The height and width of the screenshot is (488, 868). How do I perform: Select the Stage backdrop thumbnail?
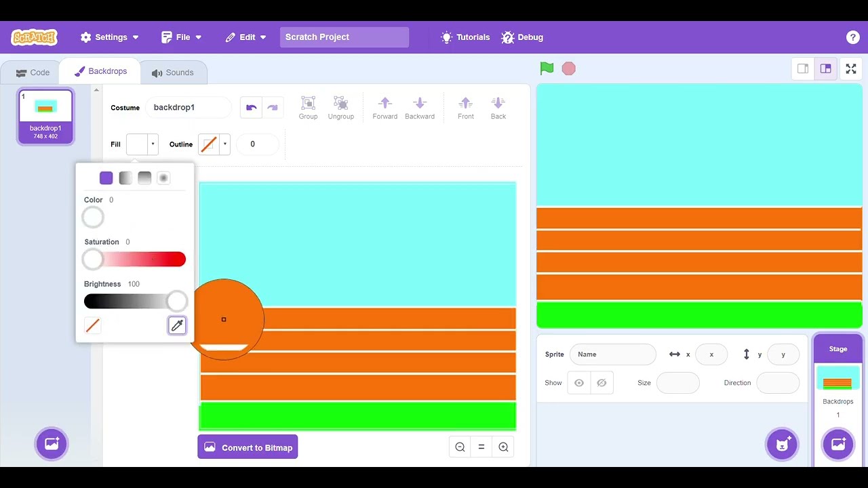tap(837, 380)
